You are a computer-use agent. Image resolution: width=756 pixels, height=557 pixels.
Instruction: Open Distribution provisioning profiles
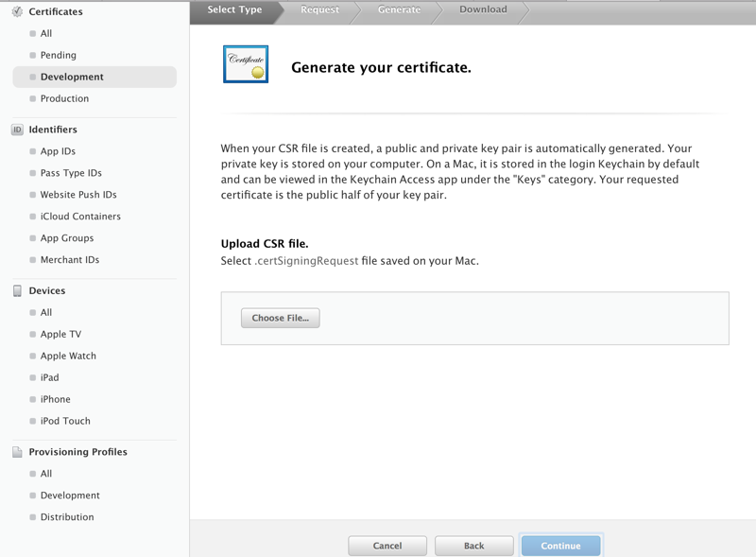[x=67, y=517]
